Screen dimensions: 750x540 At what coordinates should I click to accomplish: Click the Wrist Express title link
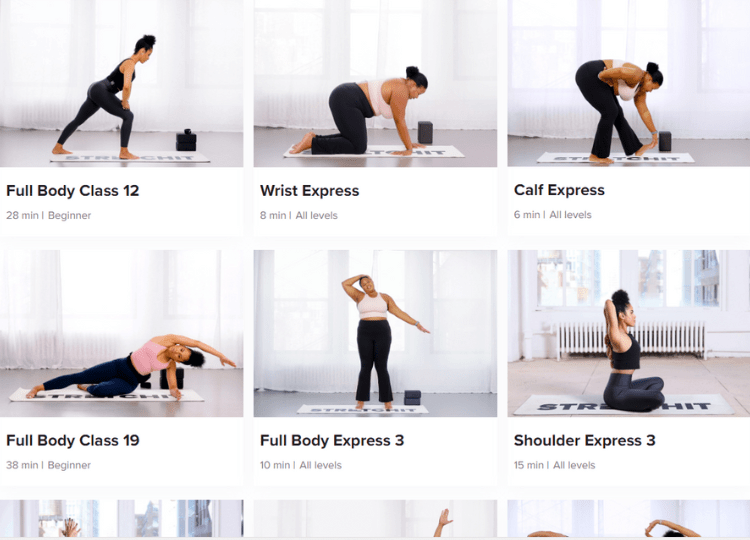point(309,191)
